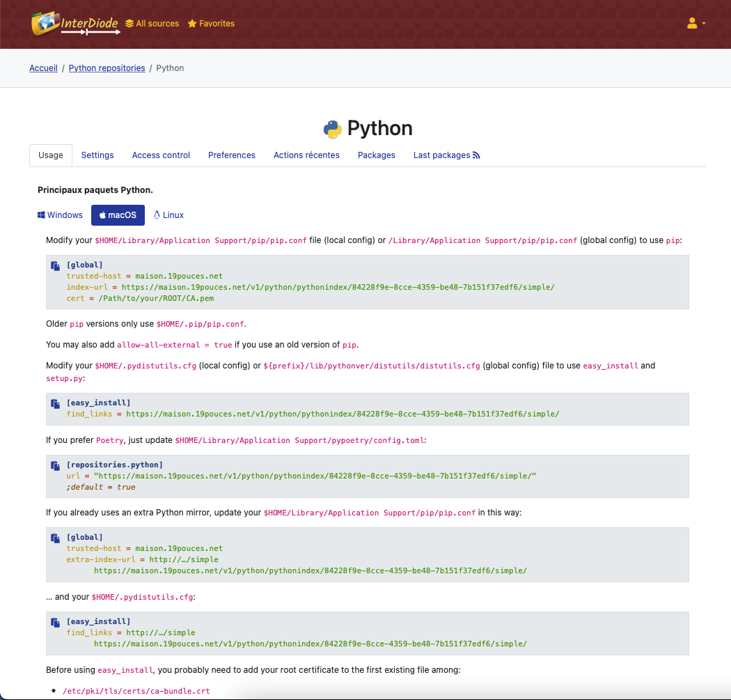Go to Accueil breadcrumb
Screen dimensions: 731x700
(x=43, y=68)
